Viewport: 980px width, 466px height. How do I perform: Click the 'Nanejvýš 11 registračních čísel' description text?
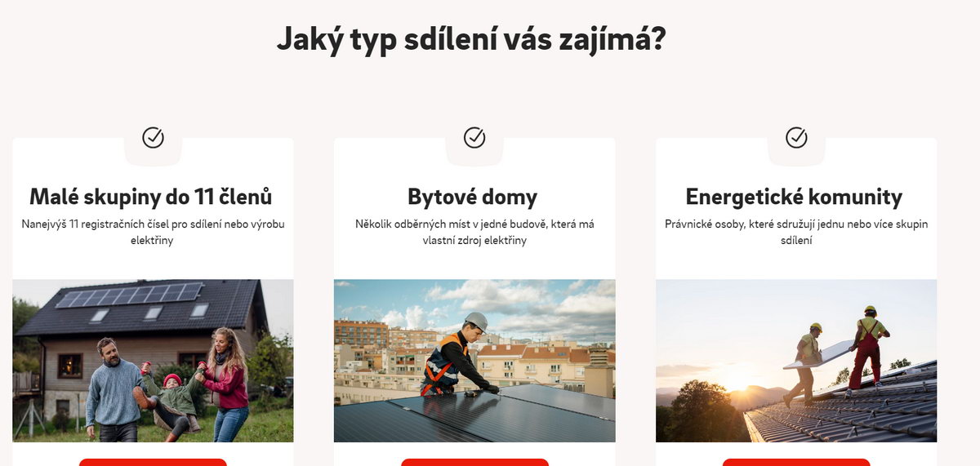click(x=153, y=233)
